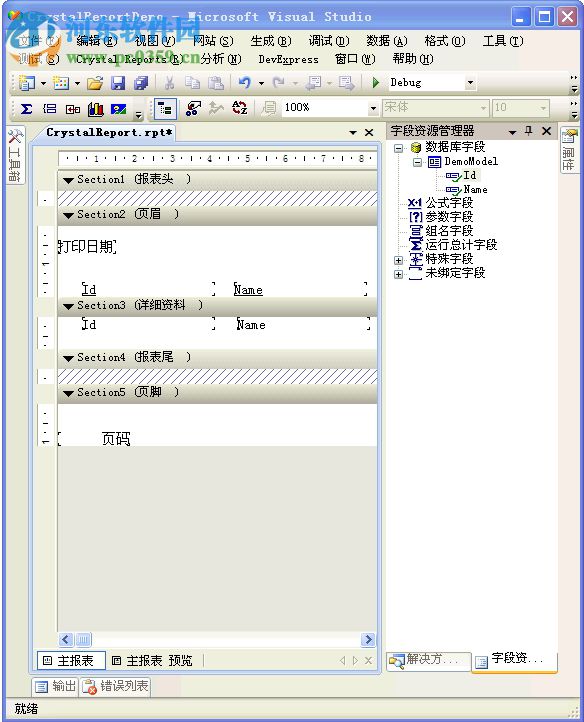
Task: Click the Insert Subreport icon
Action: [73, 109]
